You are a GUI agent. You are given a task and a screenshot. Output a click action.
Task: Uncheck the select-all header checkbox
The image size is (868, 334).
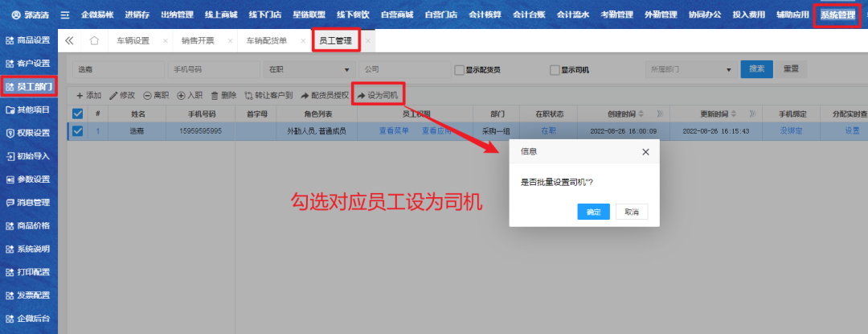78,113
